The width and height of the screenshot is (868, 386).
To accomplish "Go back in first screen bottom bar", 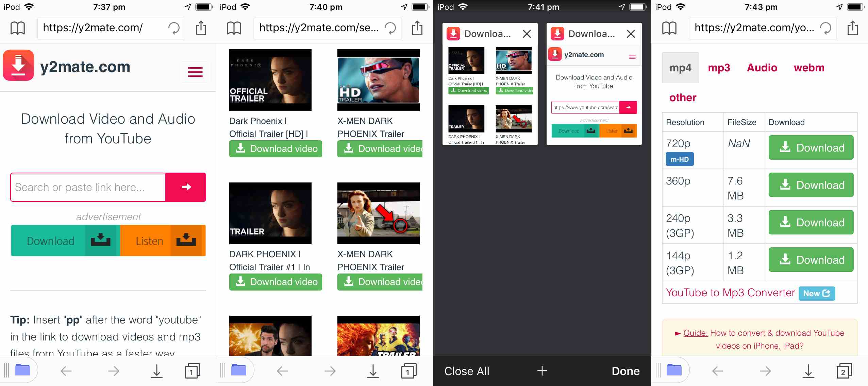I will [x=66, y=371].
